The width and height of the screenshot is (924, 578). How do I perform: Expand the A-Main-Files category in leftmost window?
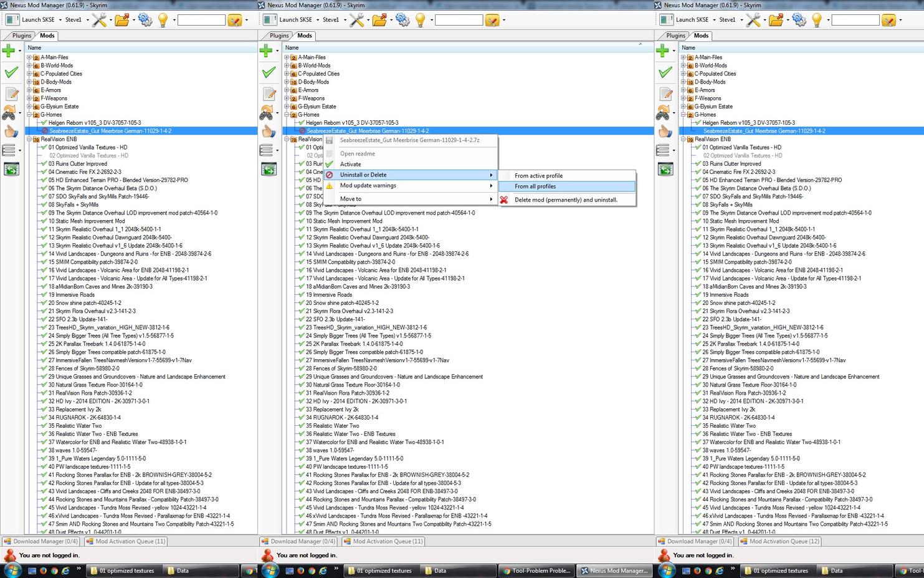tap(29, 57)
